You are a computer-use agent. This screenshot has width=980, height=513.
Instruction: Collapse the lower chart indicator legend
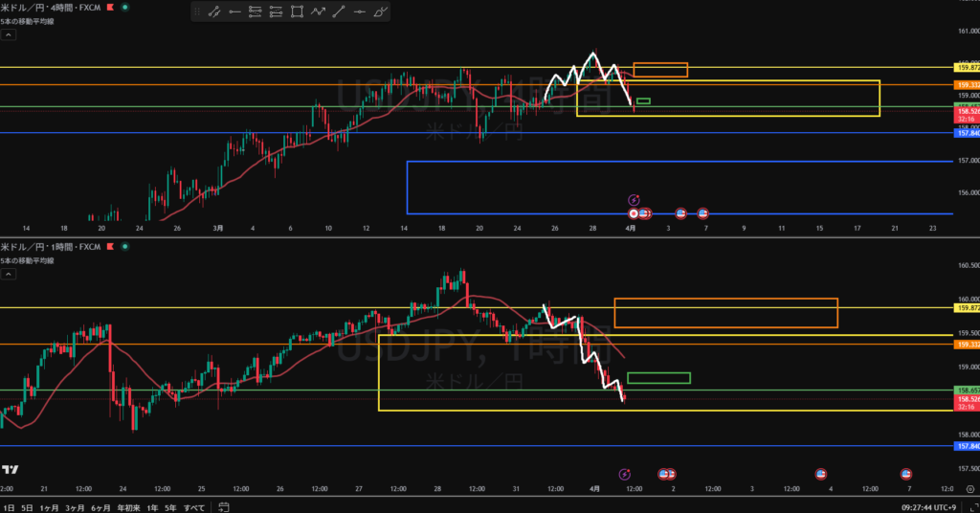[x=9, y=274]
